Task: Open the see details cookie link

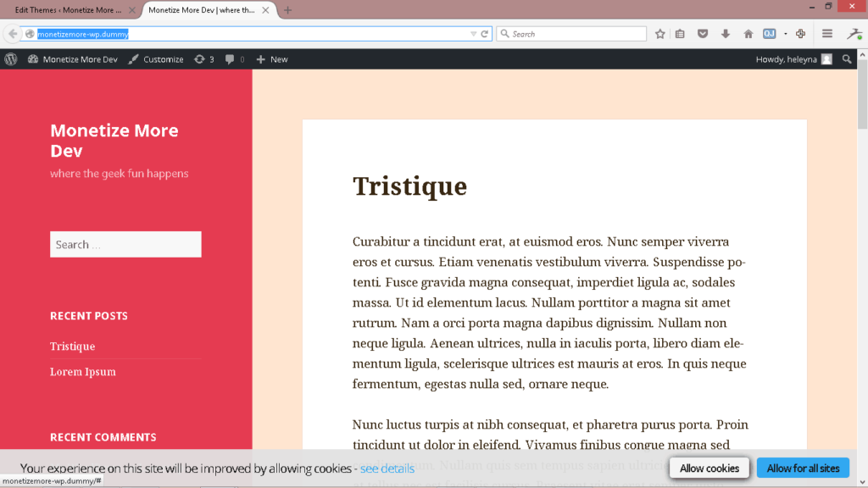Action: 387,469
